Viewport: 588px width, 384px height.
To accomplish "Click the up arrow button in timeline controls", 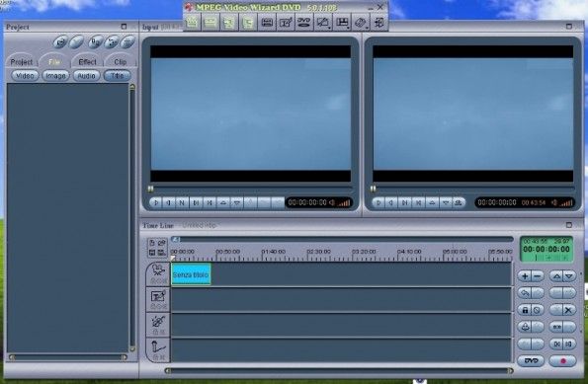I will (x=556, y=276).
